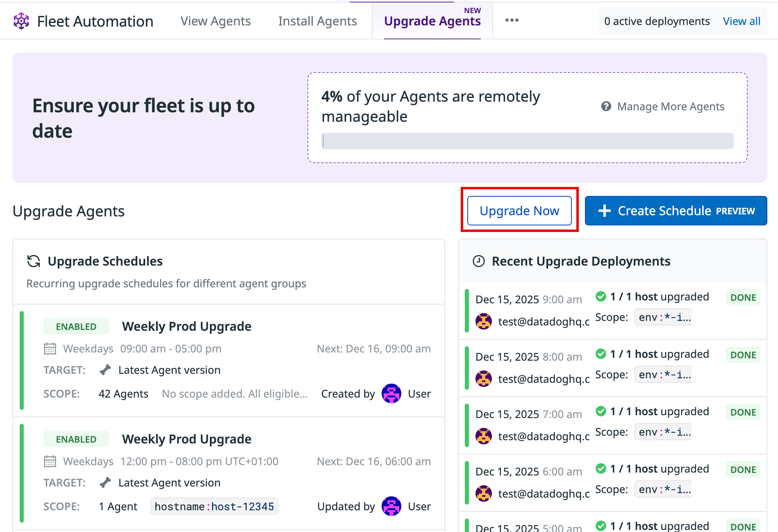This screenshot has height=532, width=778.
Task: Click the calendar icon in first Weekdays schedule
Action: click(x=50, y=349)
